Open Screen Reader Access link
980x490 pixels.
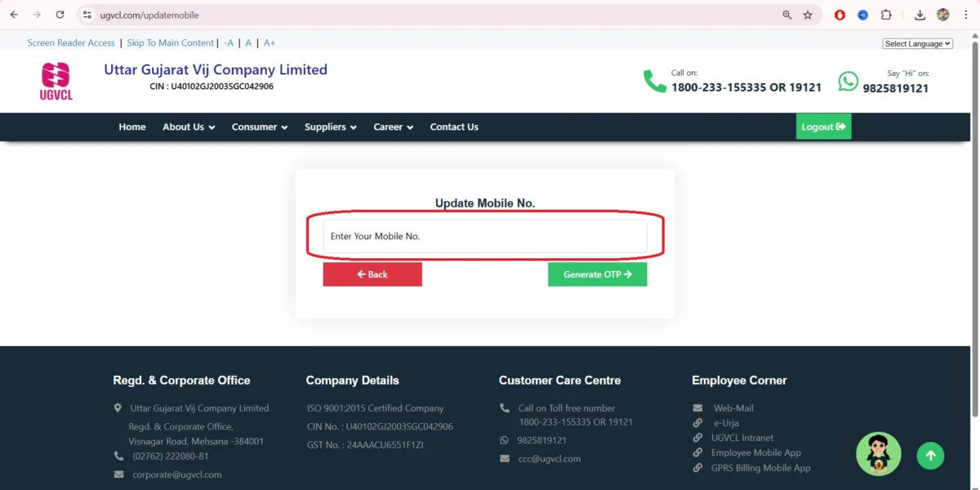tap(71, 42)
